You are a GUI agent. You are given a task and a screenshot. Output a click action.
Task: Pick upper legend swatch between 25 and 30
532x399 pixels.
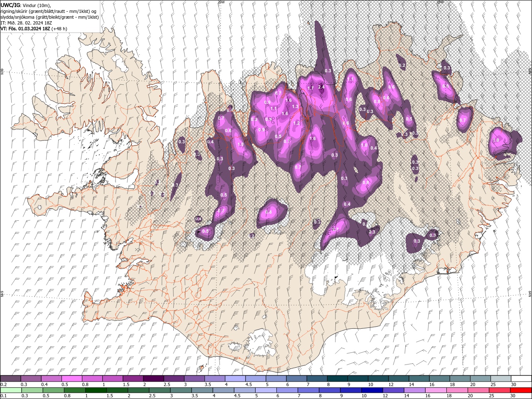click(501, 379)
